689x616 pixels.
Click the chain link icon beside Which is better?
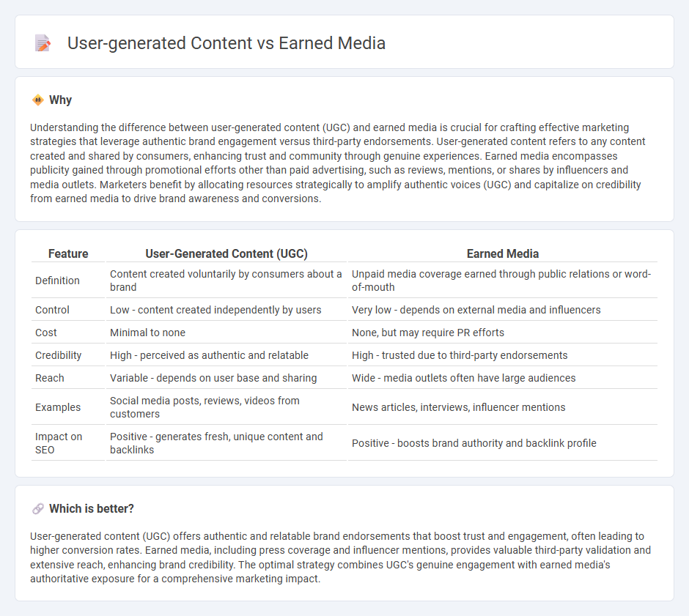pos(38,508)
